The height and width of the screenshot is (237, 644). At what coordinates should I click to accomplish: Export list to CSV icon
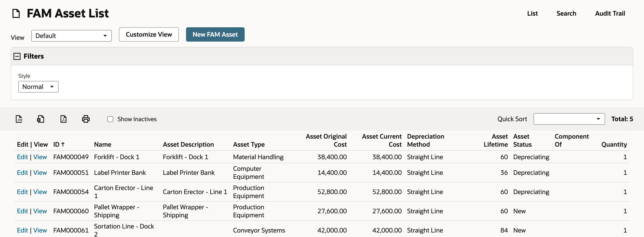19,119
